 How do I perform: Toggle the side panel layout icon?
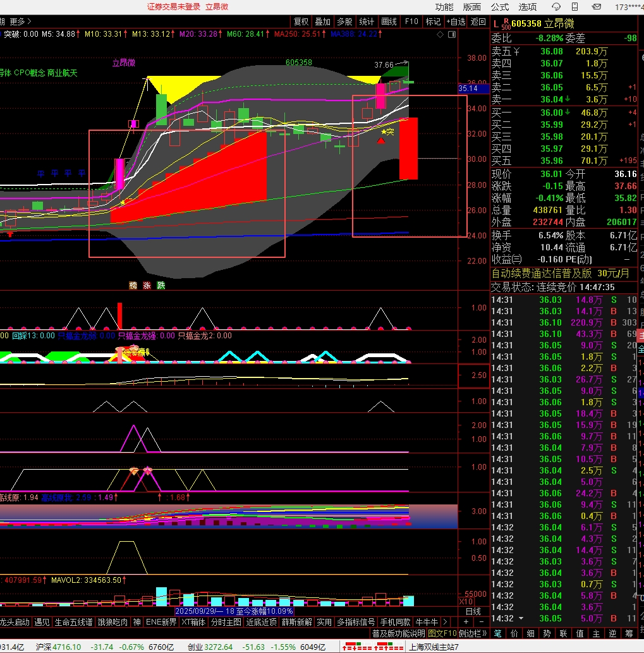452,35
